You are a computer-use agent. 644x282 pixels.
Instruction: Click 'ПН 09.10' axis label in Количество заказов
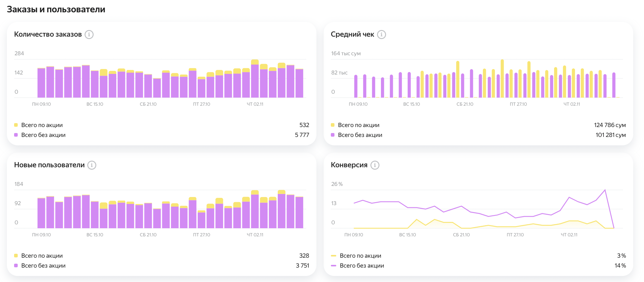pos(41,104)
